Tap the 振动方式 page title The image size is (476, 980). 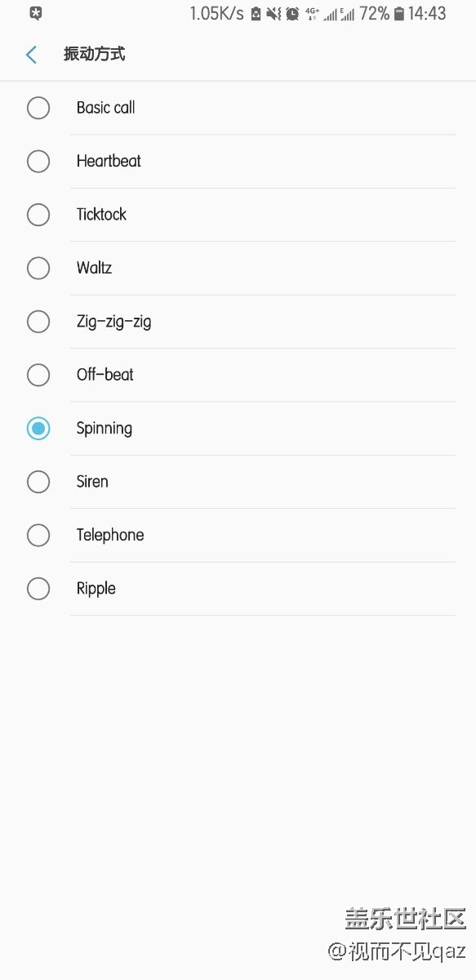pyautogui.click(x=95, y=55)
